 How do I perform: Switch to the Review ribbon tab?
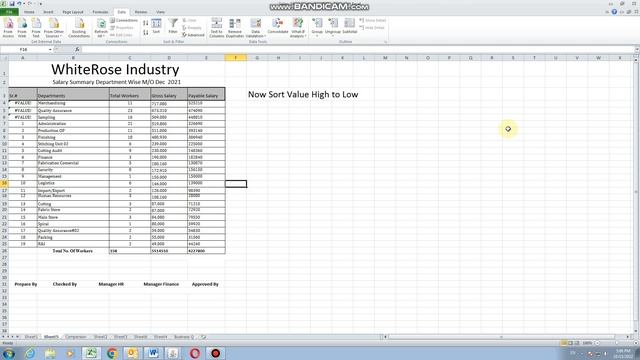pyautogui.click(x=141, y=12)
